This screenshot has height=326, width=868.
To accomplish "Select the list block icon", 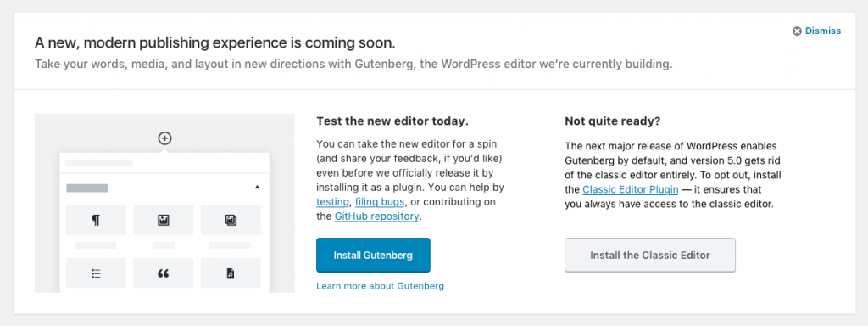I will 96,273.
